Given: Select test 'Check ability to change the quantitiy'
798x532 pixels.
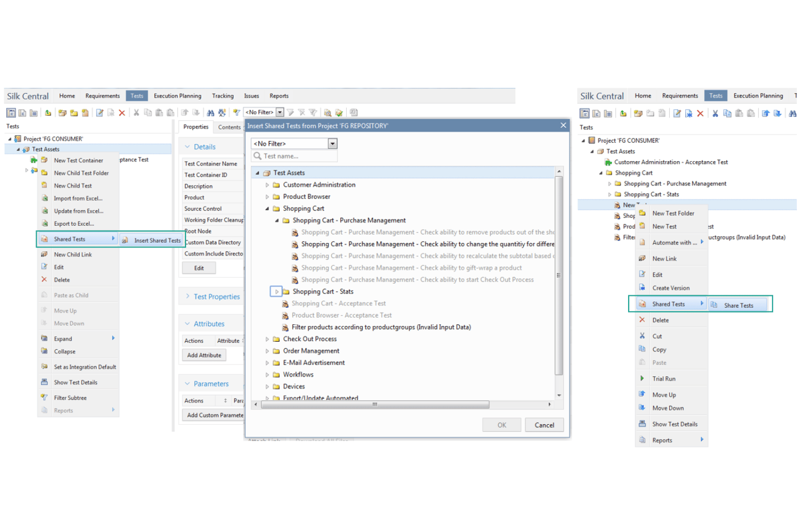Looking at the screenshot, I should [428, 244].
